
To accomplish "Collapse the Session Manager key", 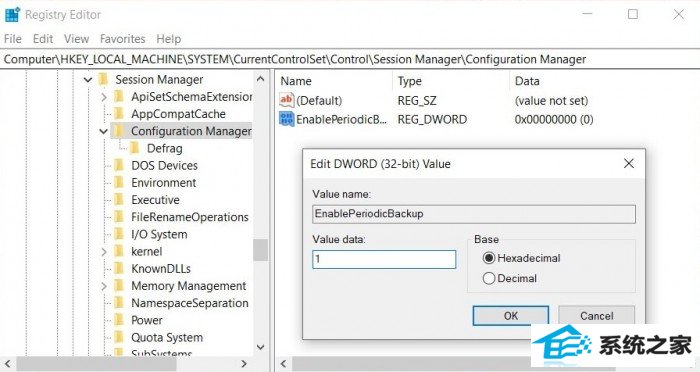I will tap(88, 80).
